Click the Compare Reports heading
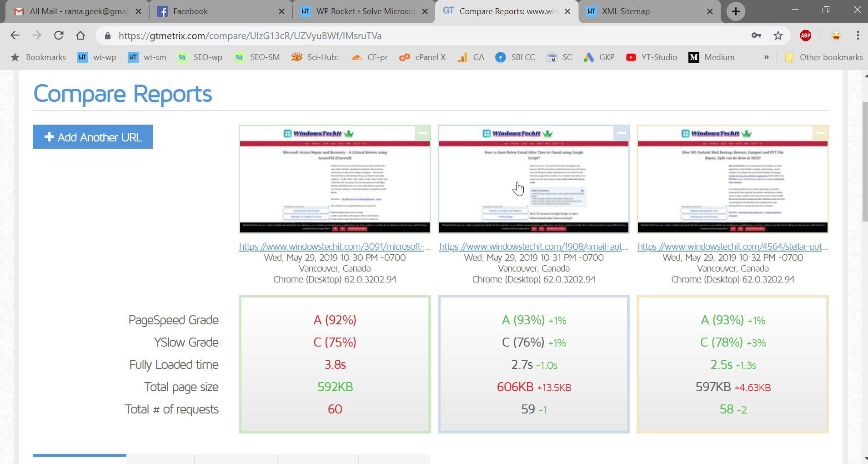This screenshot has height=464, width=868. [123, 94]
